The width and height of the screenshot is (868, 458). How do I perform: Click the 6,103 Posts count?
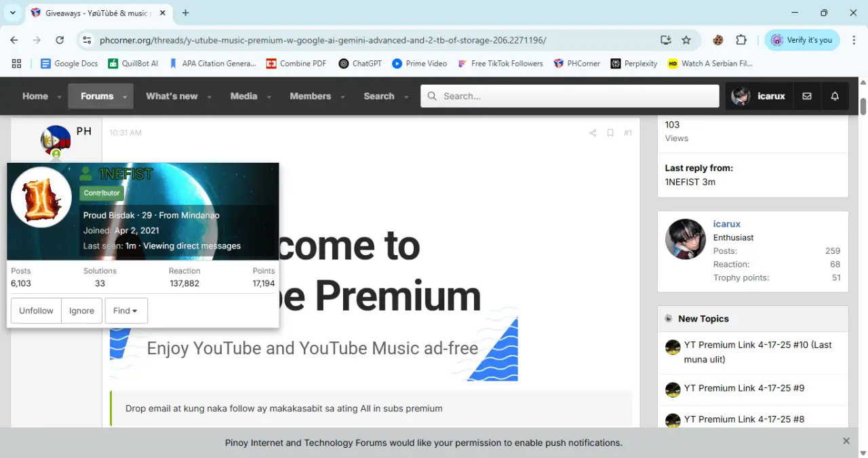[x=21, y=284]
